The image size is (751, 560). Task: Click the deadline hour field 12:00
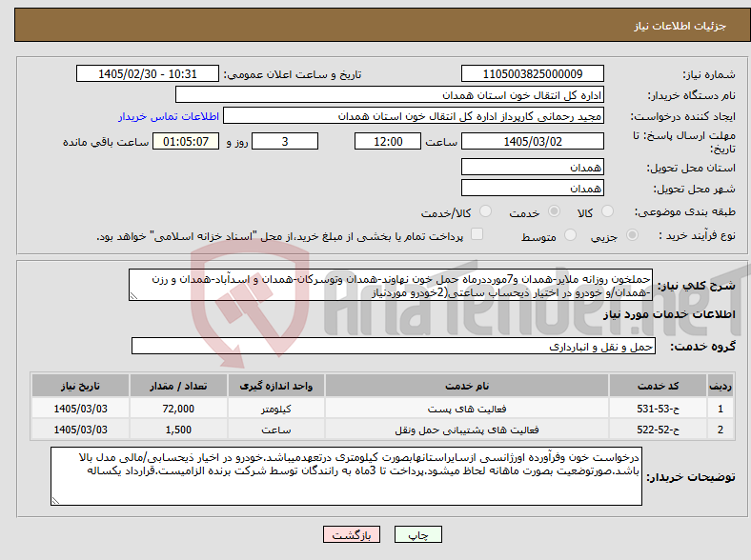[x=388, y=141]
